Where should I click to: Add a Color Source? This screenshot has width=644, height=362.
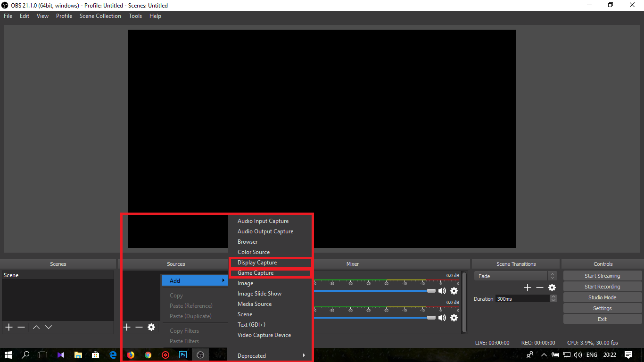pos(271,252)
